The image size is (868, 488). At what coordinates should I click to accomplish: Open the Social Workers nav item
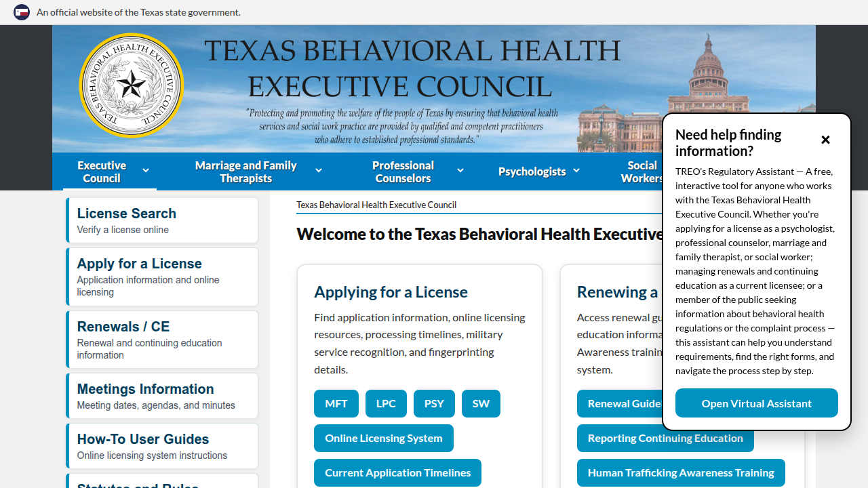642,171
